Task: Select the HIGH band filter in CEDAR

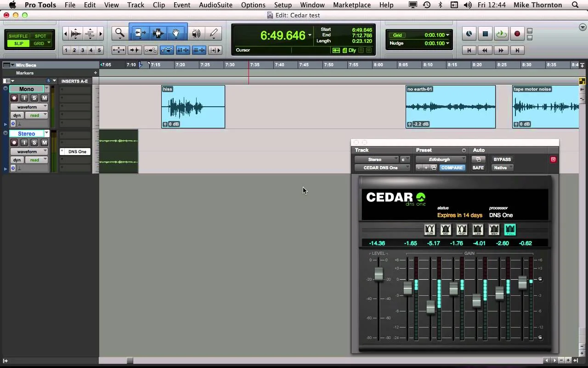Action: [462, 230]
